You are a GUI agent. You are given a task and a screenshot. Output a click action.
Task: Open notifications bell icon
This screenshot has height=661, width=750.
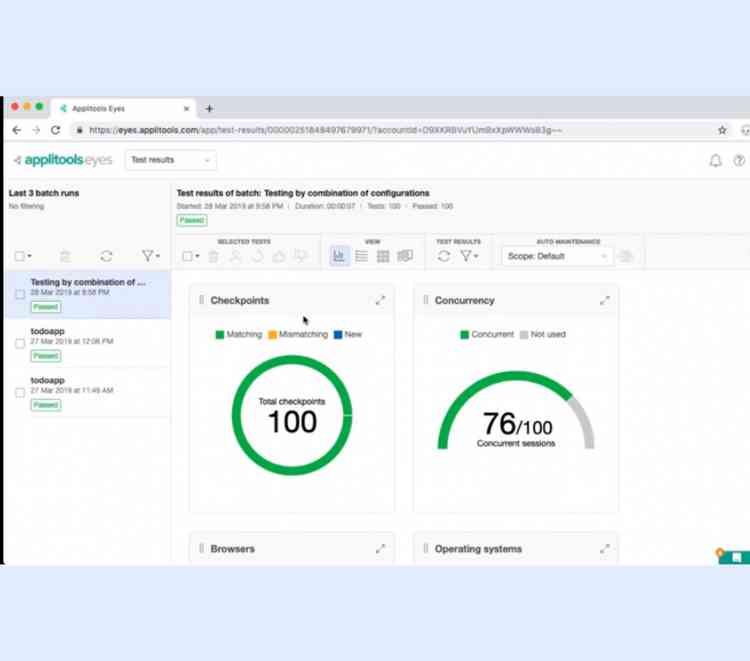(716, 161)
